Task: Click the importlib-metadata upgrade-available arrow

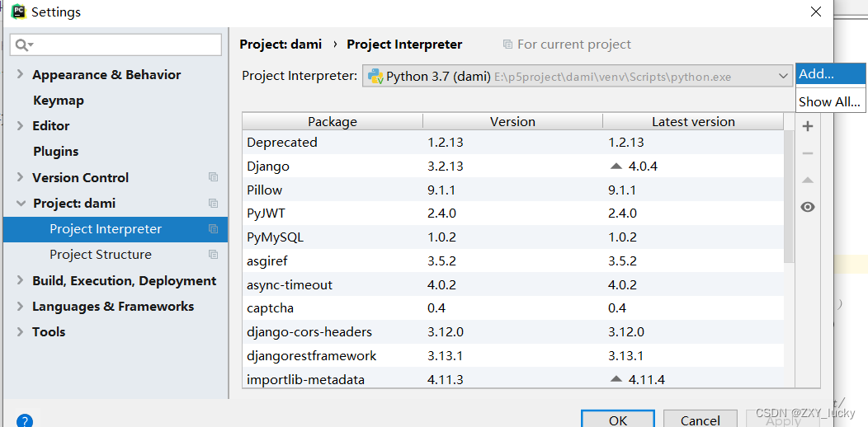Action: pyautogui.click(x=616, y=379)
